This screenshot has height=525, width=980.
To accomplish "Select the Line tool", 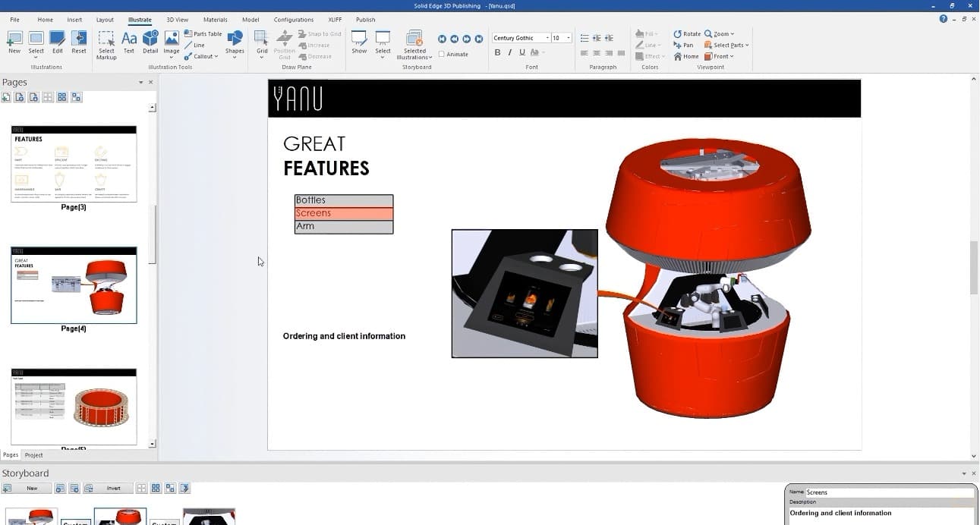I will click(195, 45).
